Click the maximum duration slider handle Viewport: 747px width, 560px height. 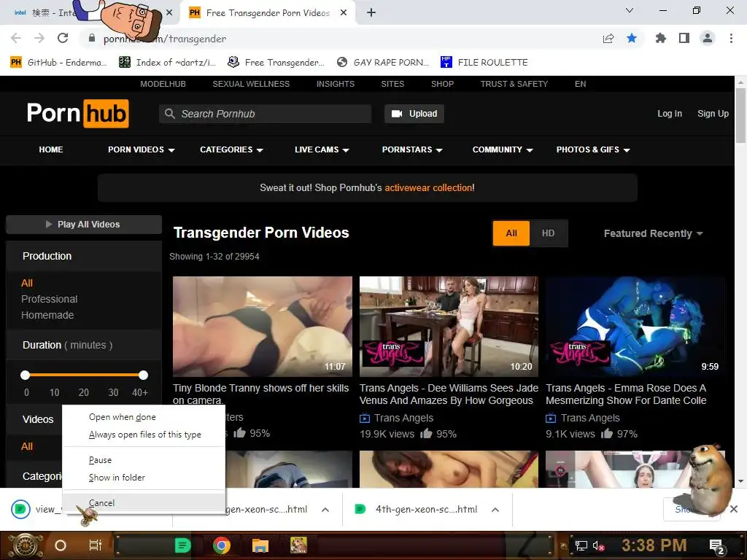[x=143, y=376]
